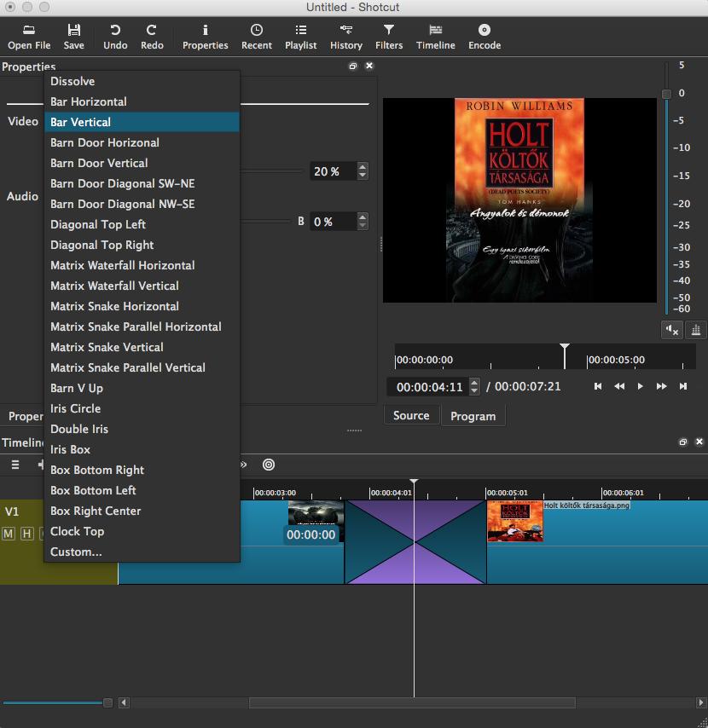This screenshot has width=708, height=728.
Task: Fast forward playback
Action: pos(662,386)
